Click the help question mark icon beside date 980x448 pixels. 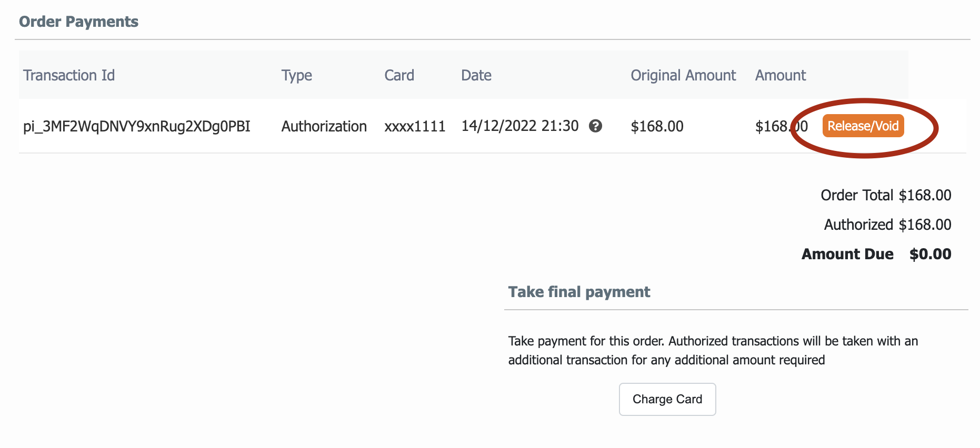tap(595, 126)
